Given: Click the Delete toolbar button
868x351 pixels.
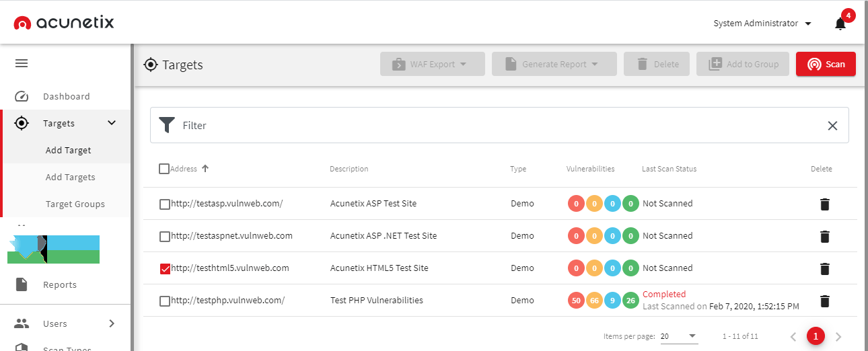Looking at the screenshot, I should 657,64.
